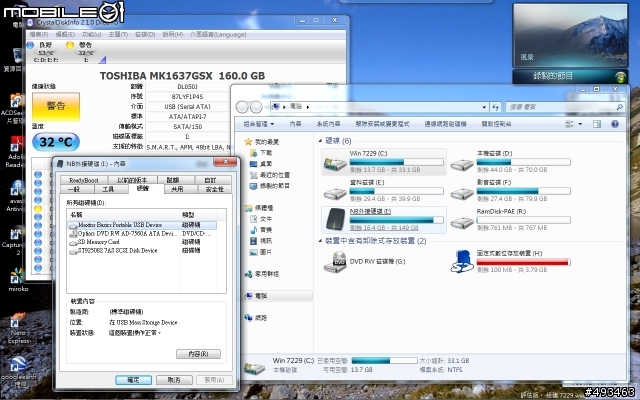640x400 pixels.
Task: Click the 取消 button
Action: (x=174, y=380)
